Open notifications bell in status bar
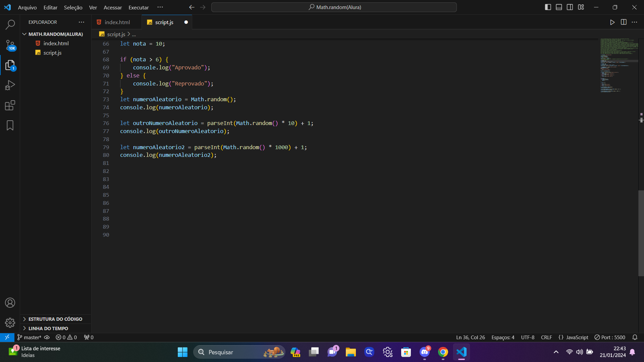Screen dimensions: 644x362 [x=635, y=337]
